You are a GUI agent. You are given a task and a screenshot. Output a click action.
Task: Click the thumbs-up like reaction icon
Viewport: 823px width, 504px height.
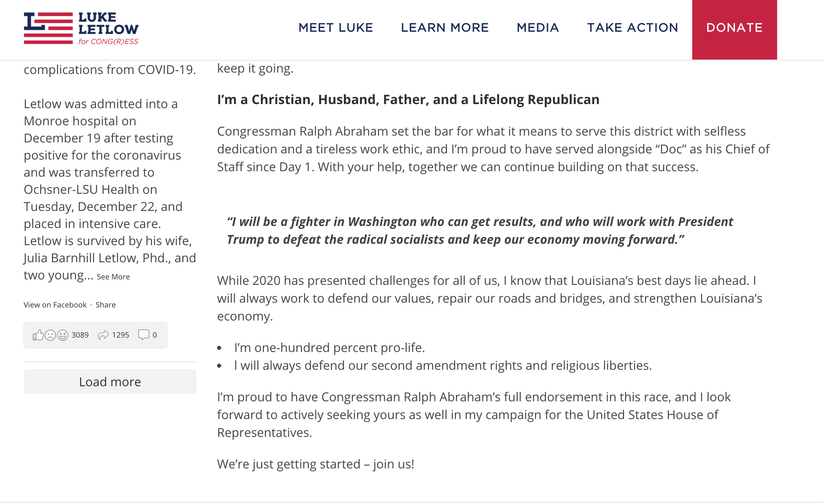coord(38,335)
